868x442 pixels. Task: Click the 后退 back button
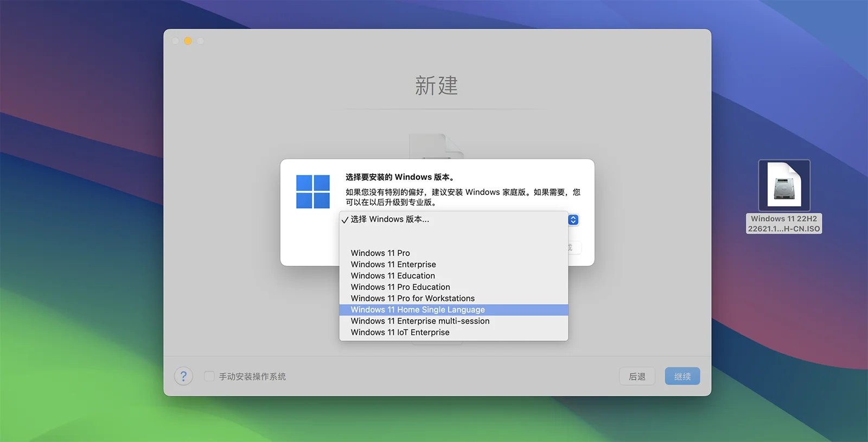pyautogui.click(x=637, y=376)
